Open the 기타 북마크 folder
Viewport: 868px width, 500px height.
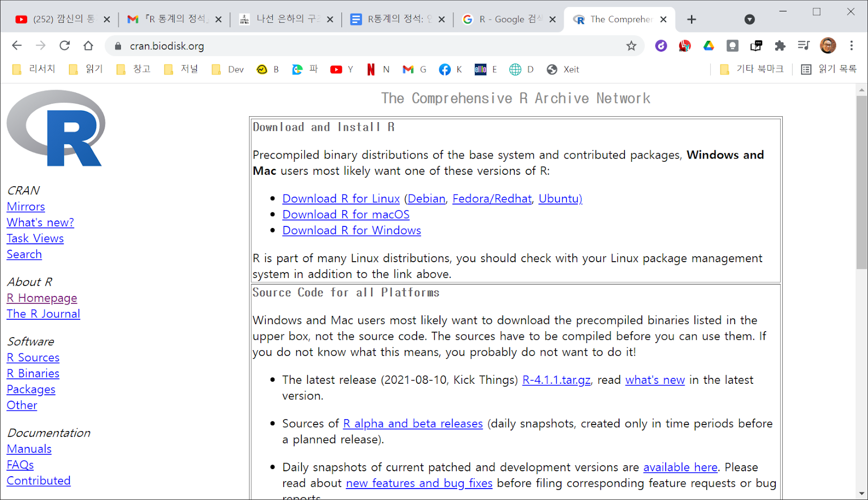tap(751, 69)
